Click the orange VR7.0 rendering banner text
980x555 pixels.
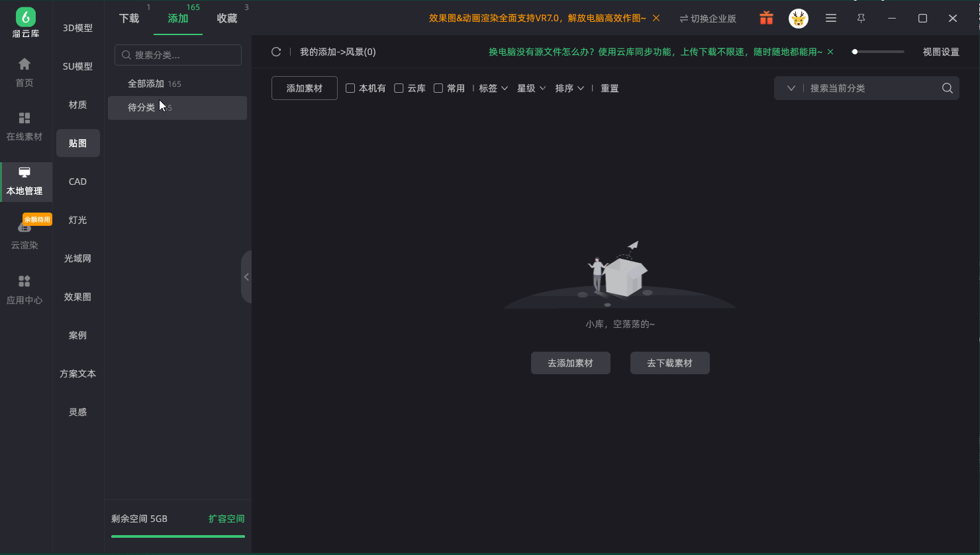538,18
